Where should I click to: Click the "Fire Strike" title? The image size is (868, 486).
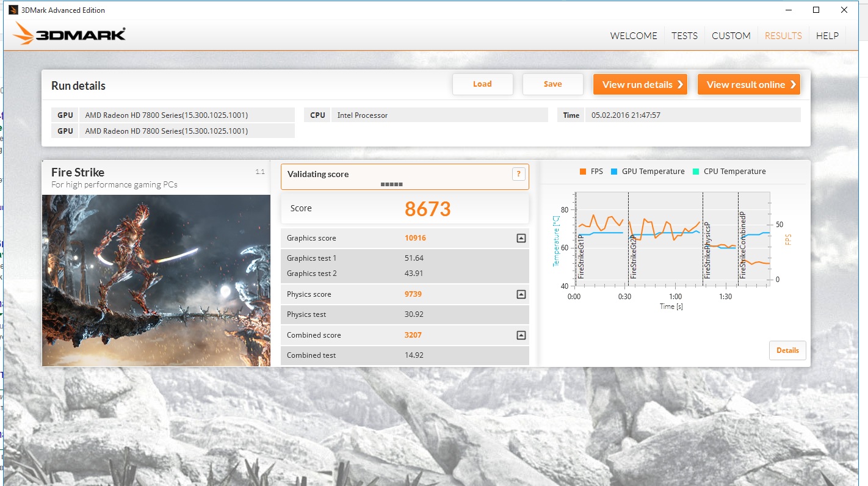click(78, 173)
